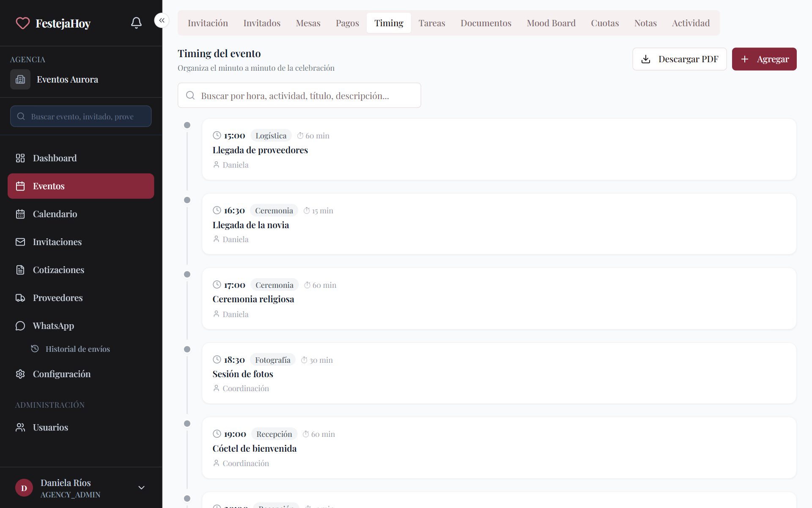Click the Recepción tag at 19:00
The image size is (812, 508).
point(274,434)
